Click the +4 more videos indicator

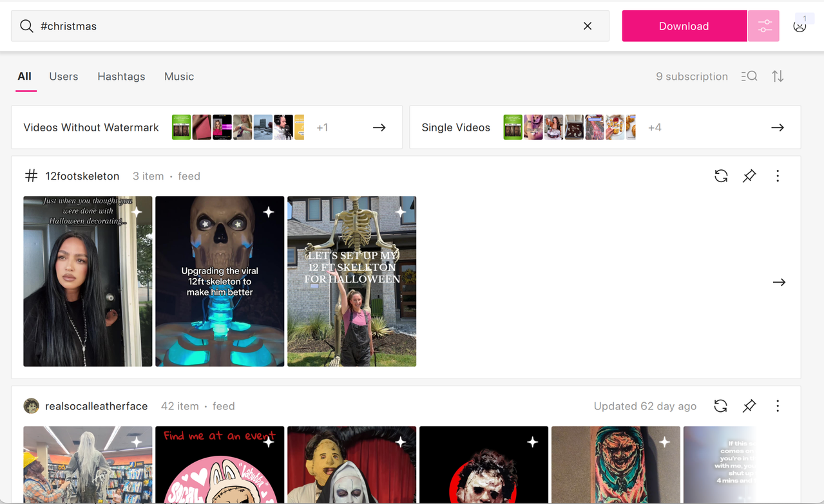click(x=655, y=127)
